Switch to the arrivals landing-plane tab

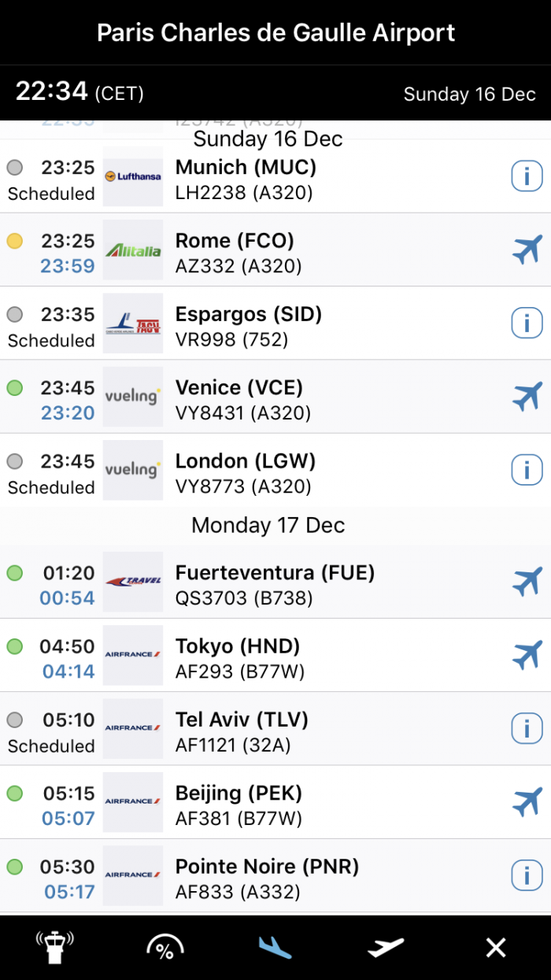point(275,947)
